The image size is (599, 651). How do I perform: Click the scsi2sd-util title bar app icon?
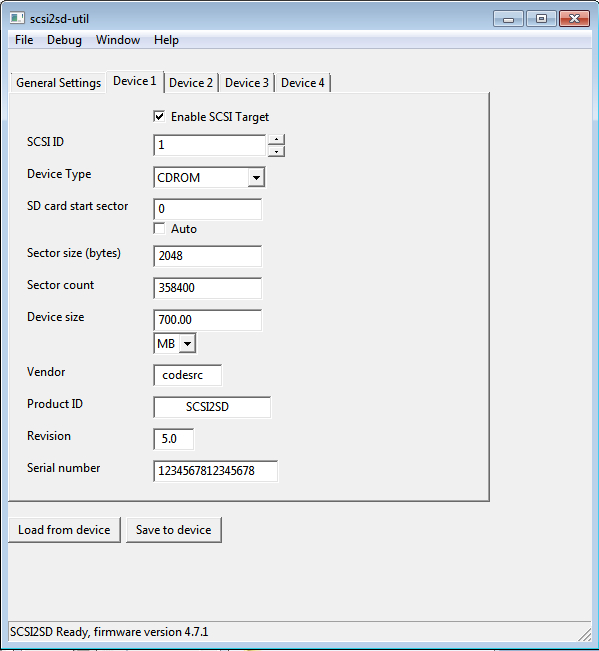pos(17,18)
